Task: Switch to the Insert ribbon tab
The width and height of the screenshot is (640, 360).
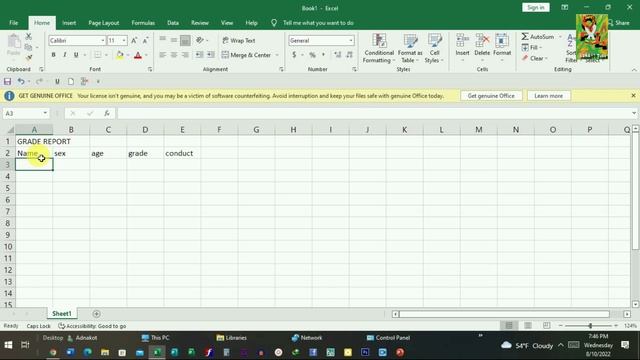Action: point(69,23)
